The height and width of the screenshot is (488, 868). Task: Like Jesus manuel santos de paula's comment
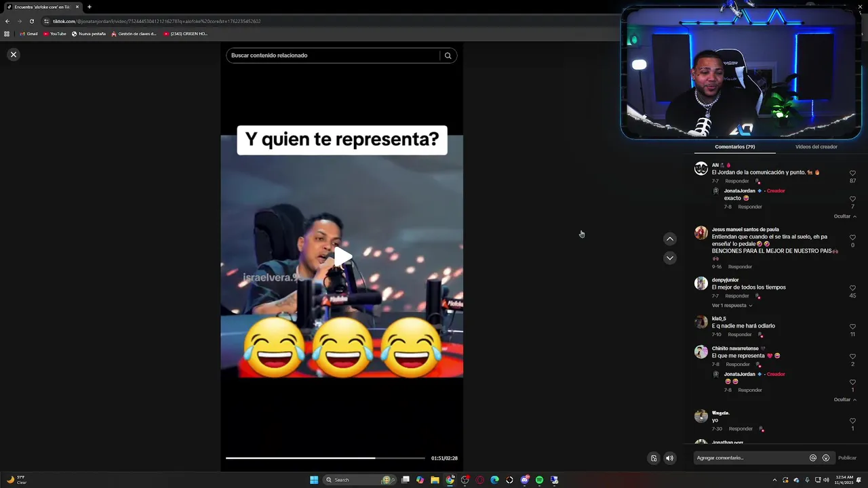click(x=852, y=237)
